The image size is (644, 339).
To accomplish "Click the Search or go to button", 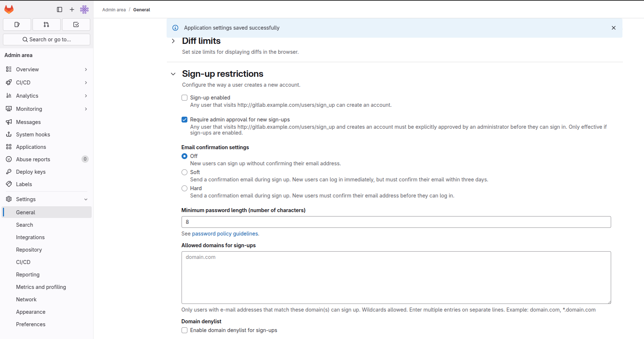I will 47,39.
